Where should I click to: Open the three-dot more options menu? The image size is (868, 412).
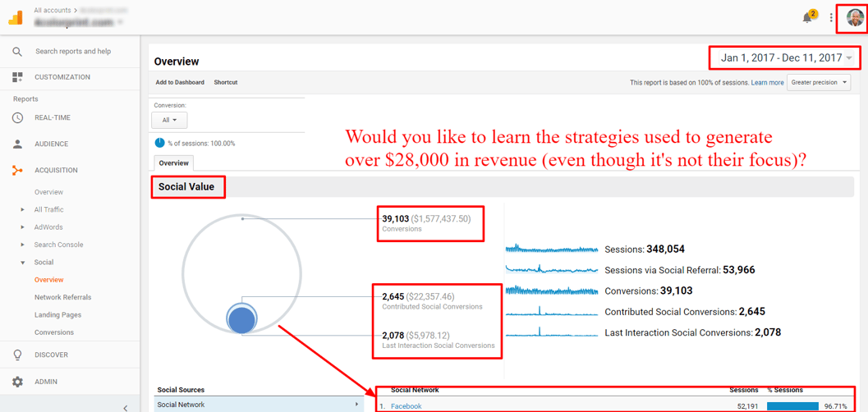(832, 17)
